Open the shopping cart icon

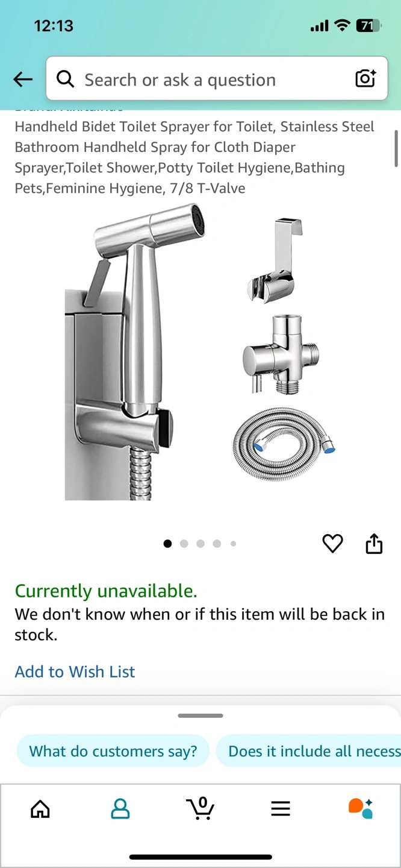(x=200, y=808)
